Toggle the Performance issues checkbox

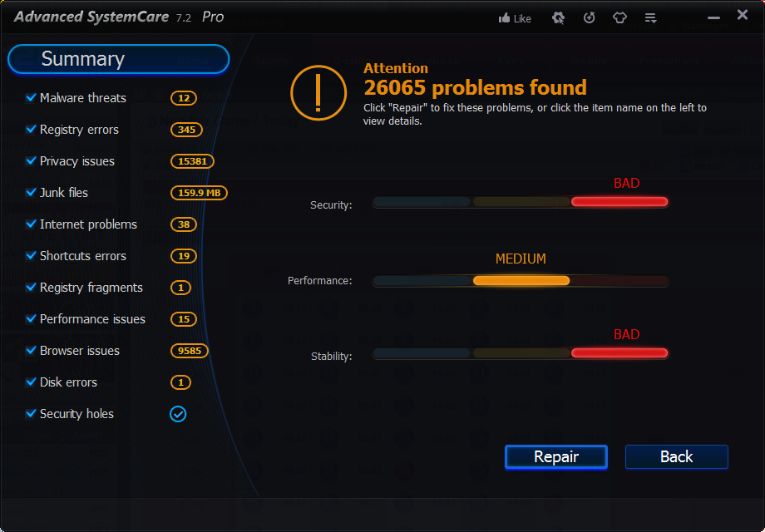tap(31, 319)
